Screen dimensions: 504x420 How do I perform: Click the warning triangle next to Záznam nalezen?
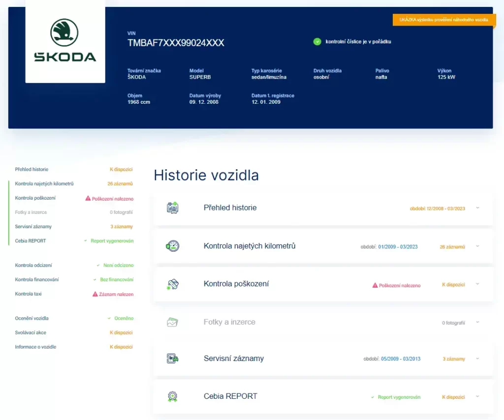[x=95, y=294]
